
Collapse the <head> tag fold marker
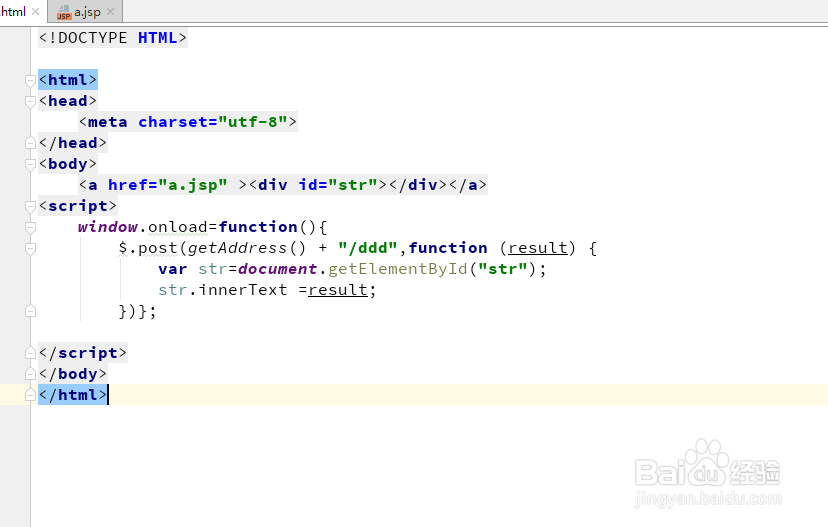click(x=30, y=101)
